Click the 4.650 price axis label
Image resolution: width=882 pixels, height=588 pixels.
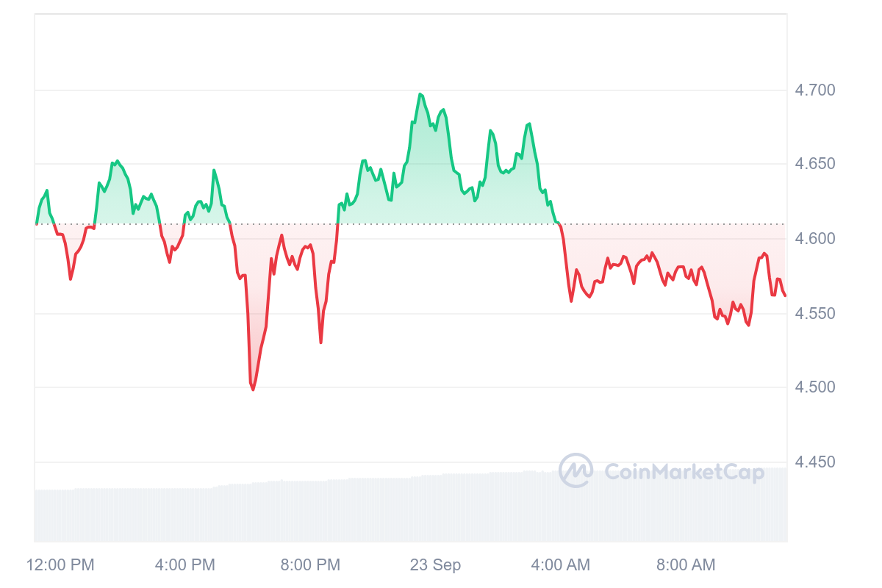(814, 164)
